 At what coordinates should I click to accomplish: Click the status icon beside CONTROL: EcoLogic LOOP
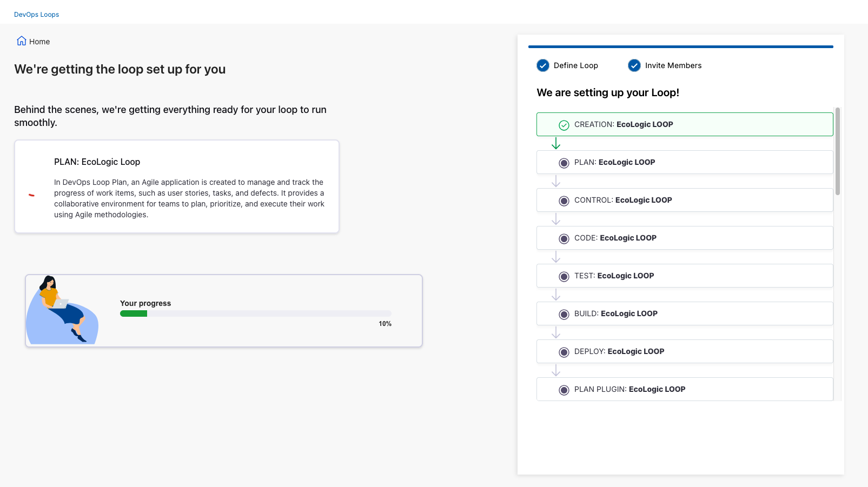coord(564,200)
